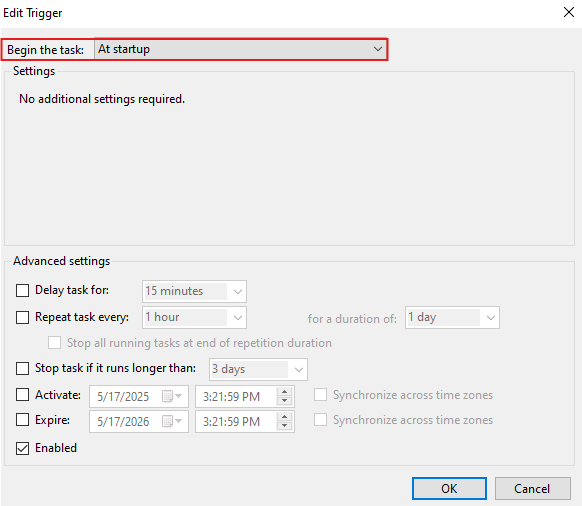Screen dimensions: 582x506
Task: Expand the 3 days stop-limit dropdown
Action: tap(258, 369)
